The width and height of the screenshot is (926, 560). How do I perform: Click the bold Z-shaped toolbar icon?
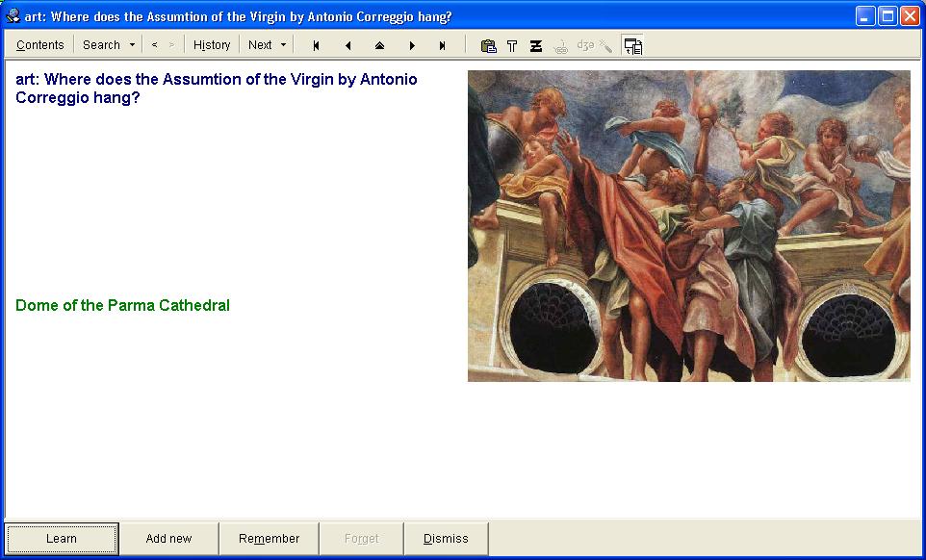pos(536,45)
